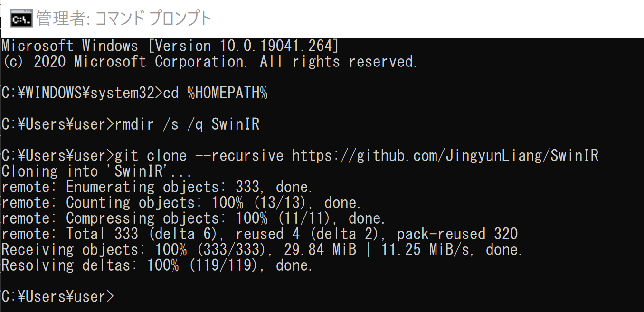Click the Microsoft Corporation copyright line
The image size is (644, 312).
(209, 62)
